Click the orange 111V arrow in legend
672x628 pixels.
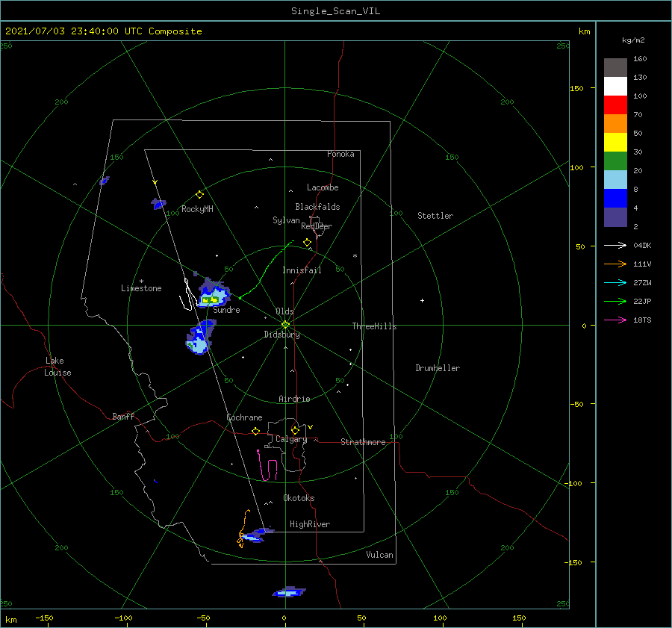click(615, 264)
